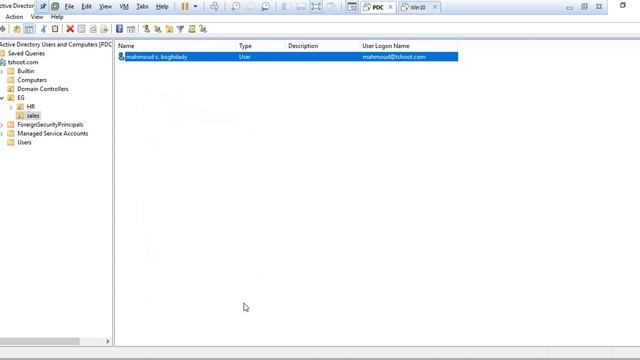Open the power options dropdown arrow
The image size is (640, 360).
click(x=196, y=7)
